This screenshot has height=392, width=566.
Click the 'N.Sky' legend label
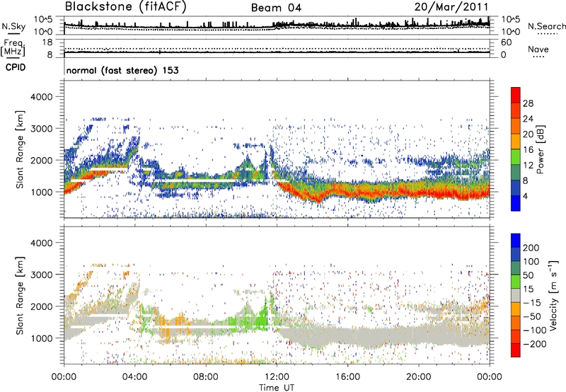pos(13,26)
